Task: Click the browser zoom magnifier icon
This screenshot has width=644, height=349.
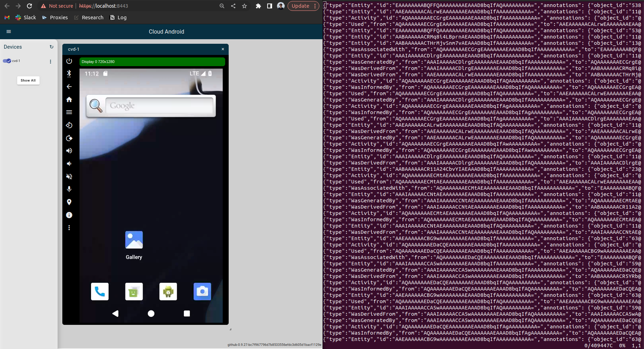Action: click(x=222, y=6)
